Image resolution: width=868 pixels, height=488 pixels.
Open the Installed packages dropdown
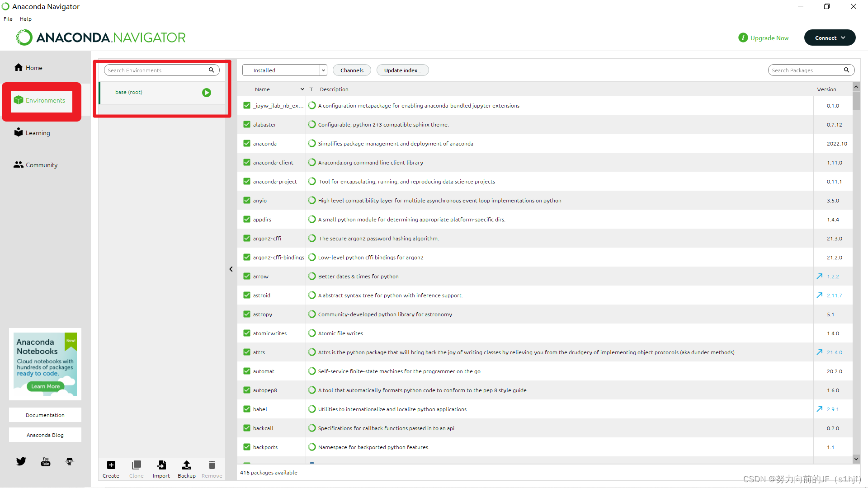(x=284, y=70)
